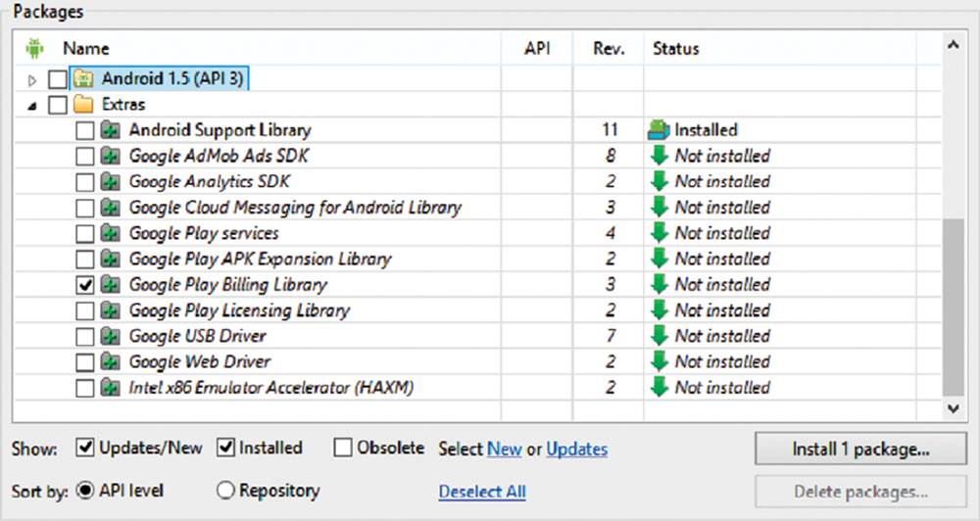Click green download arrow for Cloud Messaging
The width and height of the screenshot is (980, 521).
[660, 207]
